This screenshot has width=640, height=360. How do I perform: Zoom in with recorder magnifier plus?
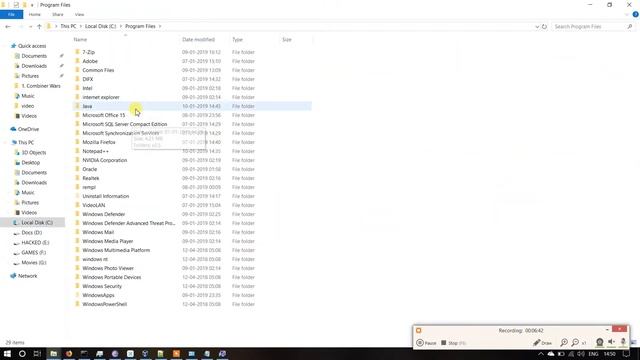click(x=564, y=343)
